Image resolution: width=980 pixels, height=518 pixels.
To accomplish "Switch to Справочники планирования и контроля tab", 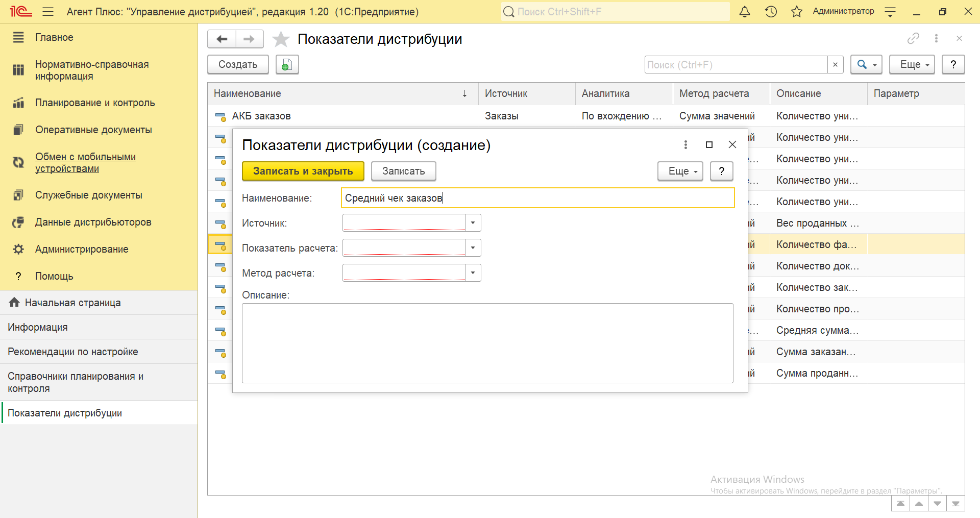I will coord(99,382).
